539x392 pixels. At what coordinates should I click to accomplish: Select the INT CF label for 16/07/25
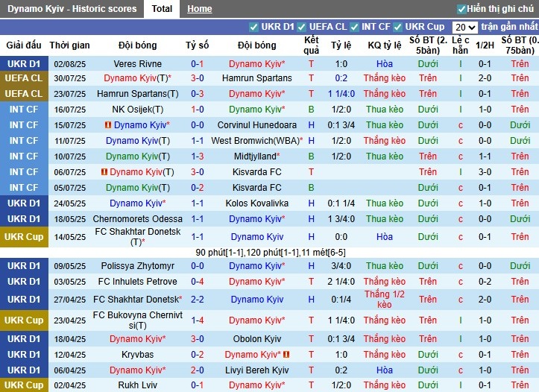click(24, 110)
